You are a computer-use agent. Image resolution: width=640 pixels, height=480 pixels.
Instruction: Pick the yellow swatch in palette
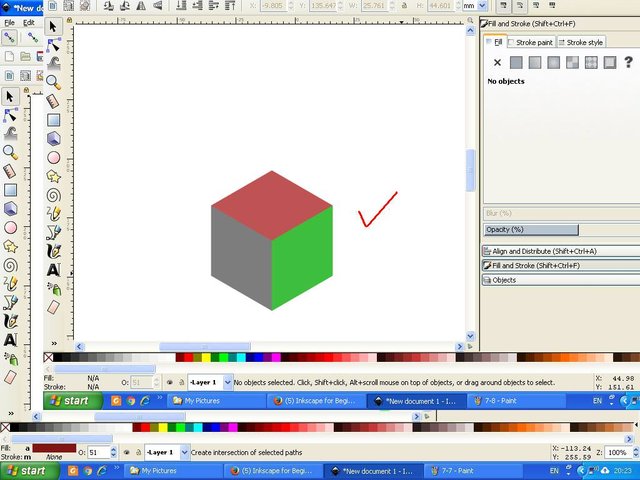pos(205,357)
